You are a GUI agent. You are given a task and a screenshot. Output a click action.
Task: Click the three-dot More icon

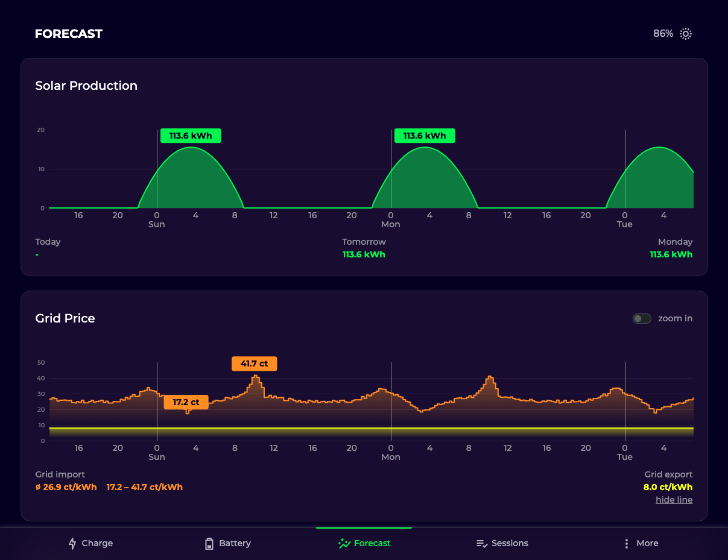click(627, 544)
